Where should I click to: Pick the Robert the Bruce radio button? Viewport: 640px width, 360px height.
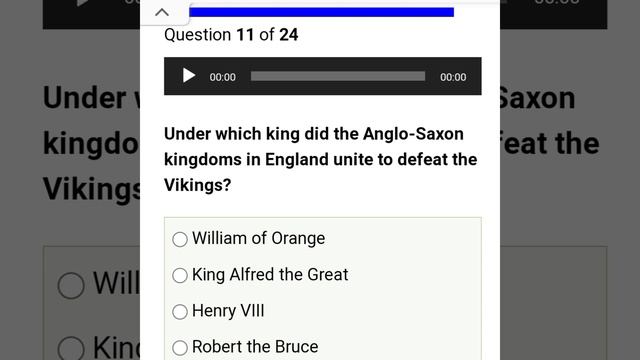180,348
